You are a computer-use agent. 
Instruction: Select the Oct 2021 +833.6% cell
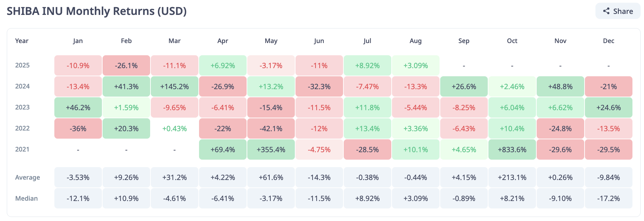[512, 149]
